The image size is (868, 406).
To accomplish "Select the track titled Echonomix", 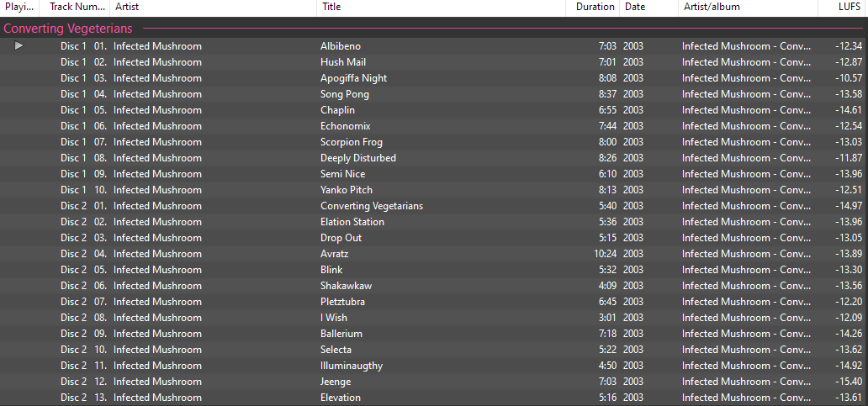I will coord(346,126).
